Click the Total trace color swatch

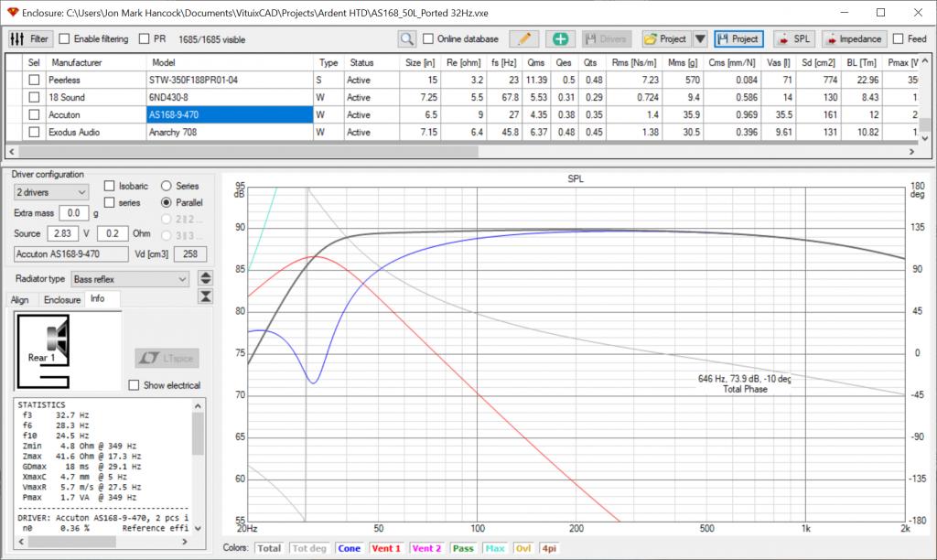(x=269, y=548)
